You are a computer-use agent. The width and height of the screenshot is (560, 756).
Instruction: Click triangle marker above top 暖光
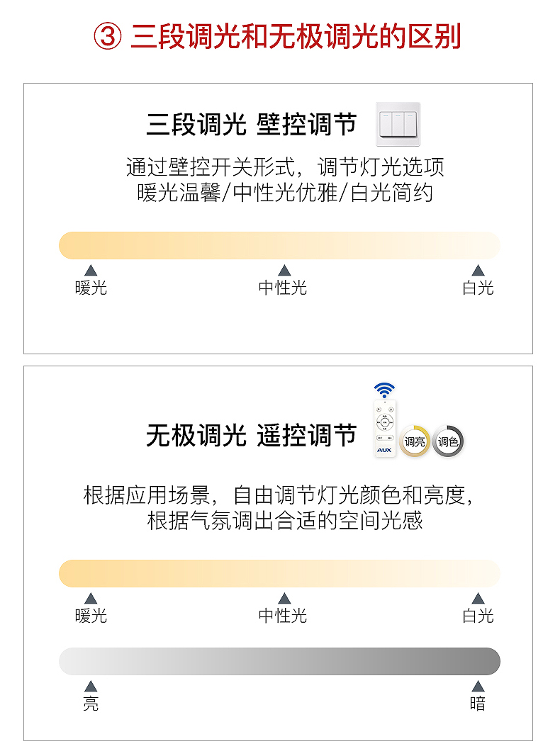(91, 271)
